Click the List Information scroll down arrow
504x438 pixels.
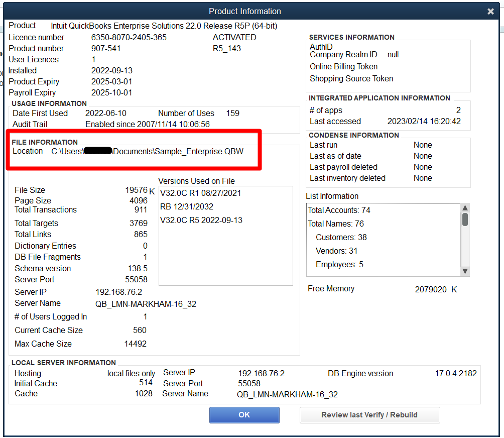465,271
